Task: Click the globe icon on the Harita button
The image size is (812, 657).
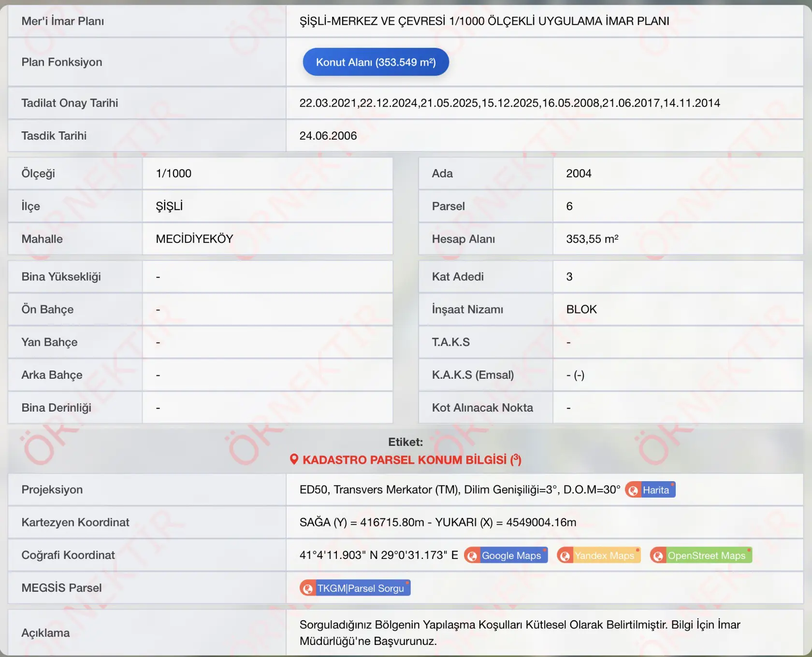Action: pyautogui.click(x=633, y=490)
